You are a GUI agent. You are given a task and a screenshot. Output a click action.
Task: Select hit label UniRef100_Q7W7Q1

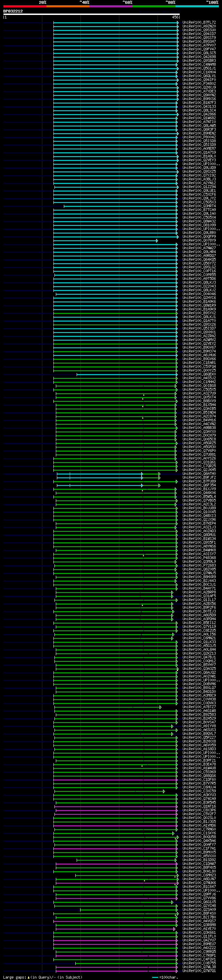coord(199,971)
